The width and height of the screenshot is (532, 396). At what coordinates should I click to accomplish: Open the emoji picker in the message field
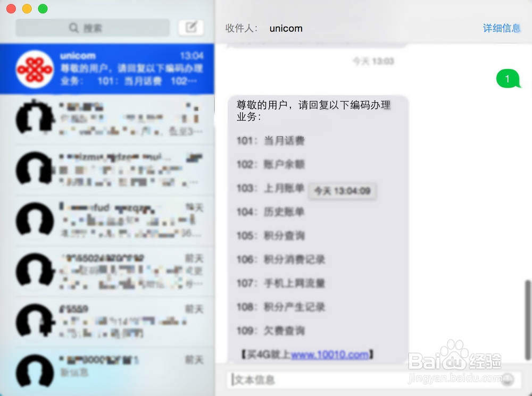pos(508,380)
